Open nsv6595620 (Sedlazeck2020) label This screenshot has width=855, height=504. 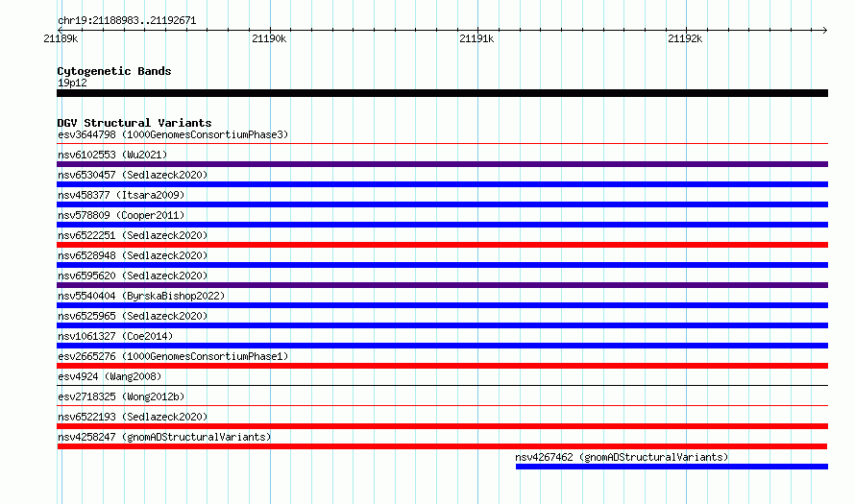133,276
